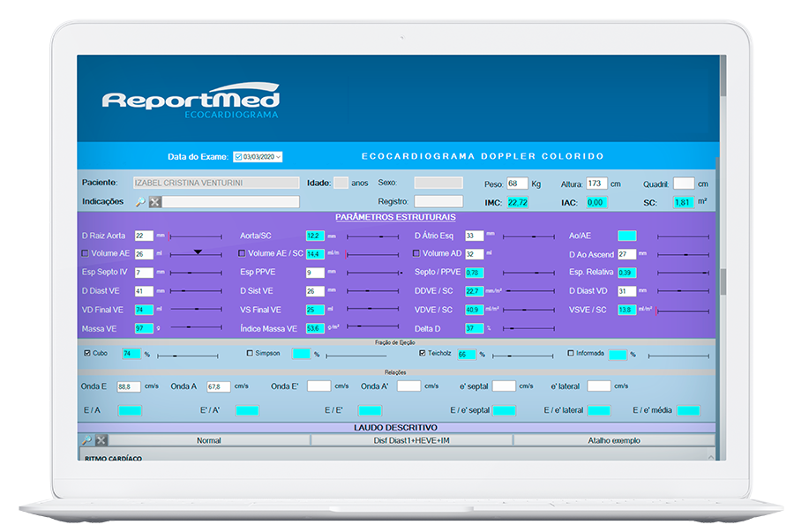This screenshot has width=794, height=532.
Task: Click the Esp Septo IV slider
Action: [196, 273]
